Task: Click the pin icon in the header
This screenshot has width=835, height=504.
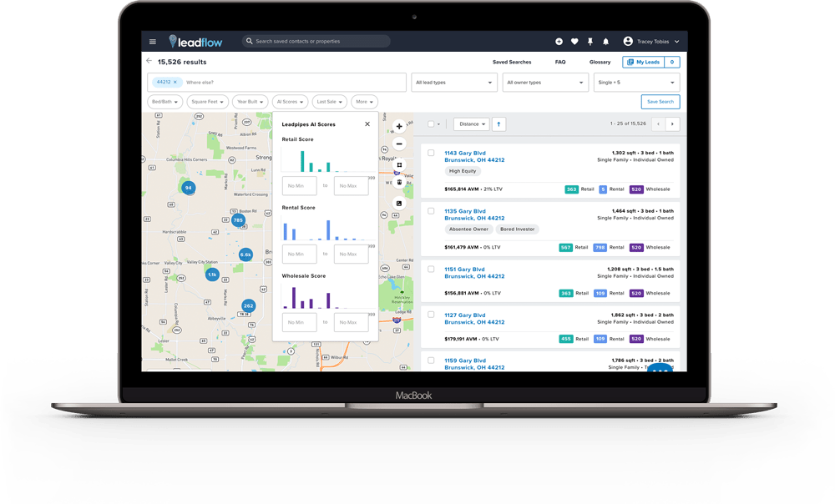Action: click(590, 42)
